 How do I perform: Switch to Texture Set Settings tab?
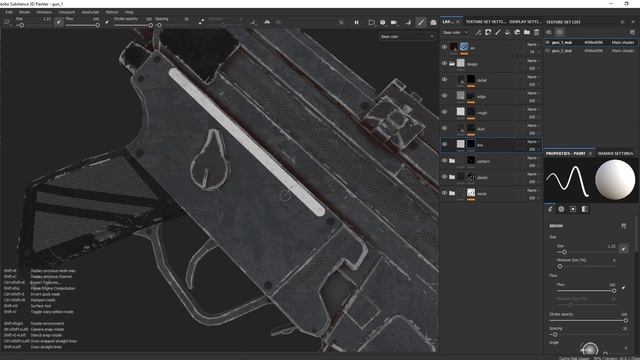[486, 22]
